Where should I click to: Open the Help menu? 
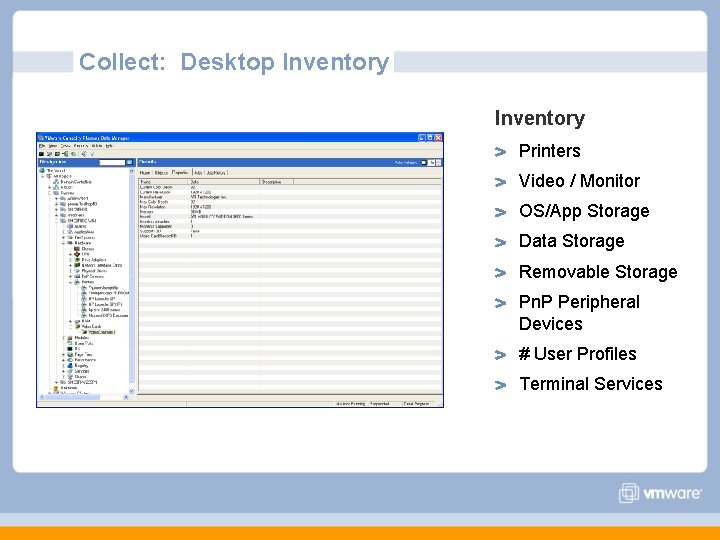(x=109, y=146)
